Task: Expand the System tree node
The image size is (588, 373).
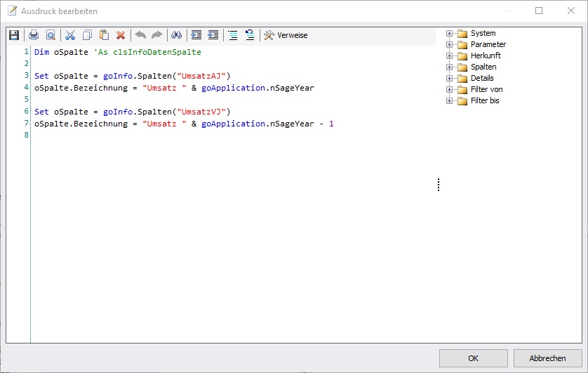Action: 449,34
